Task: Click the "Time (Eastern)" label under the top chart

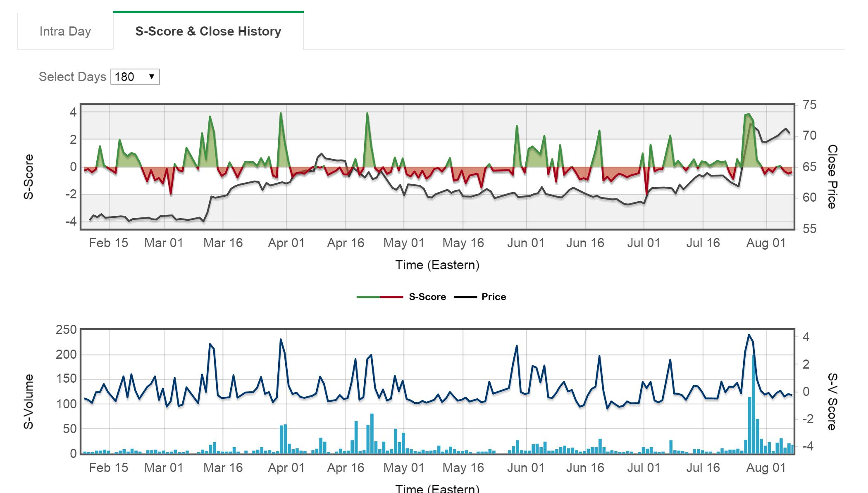Action: point(437,265)
